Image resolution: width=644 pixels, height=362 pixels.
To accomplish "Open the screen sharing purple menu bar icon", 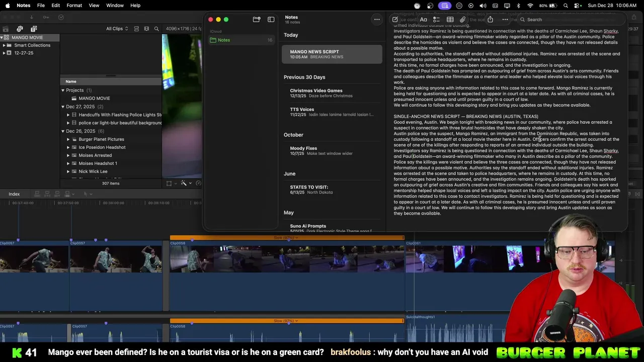I will point(445,6).
